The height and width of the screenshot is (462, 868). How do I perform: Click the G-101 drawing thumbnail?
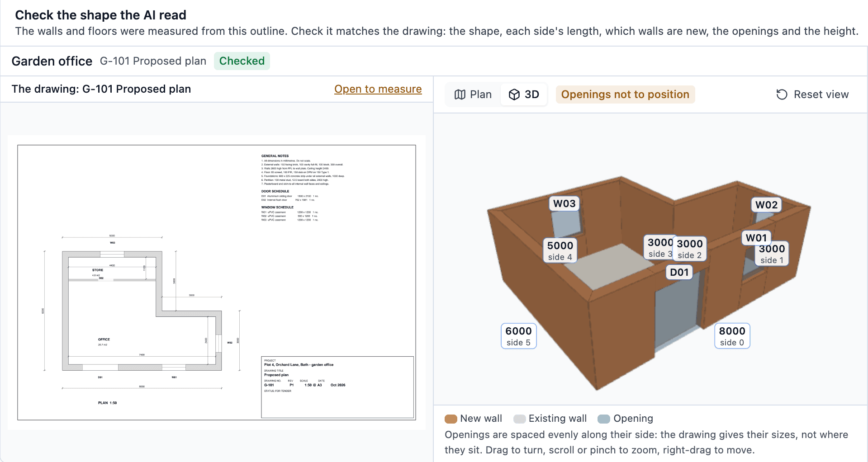[217, 283]
